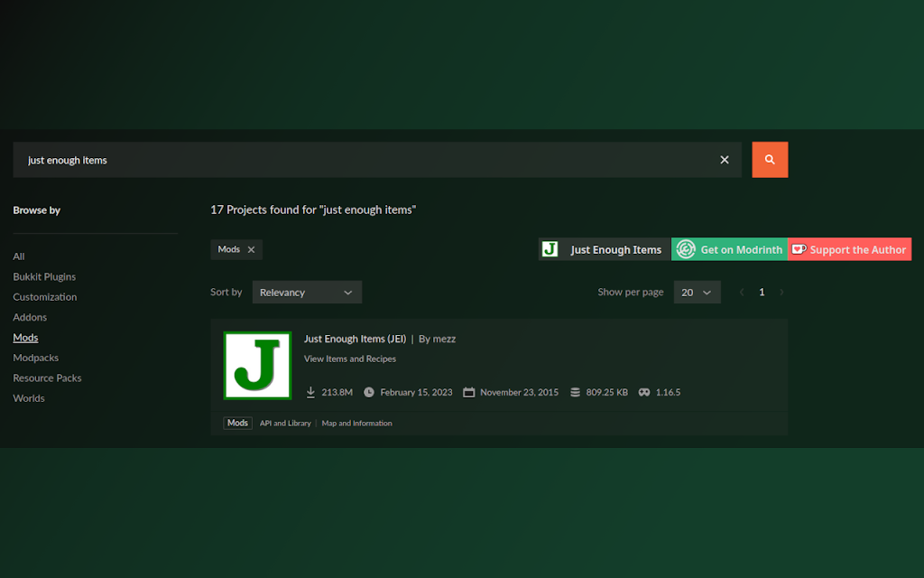Click the 213.8M downloads value
Screen dimensions: 924x578
pyautogui.click(x=337, y=392)
